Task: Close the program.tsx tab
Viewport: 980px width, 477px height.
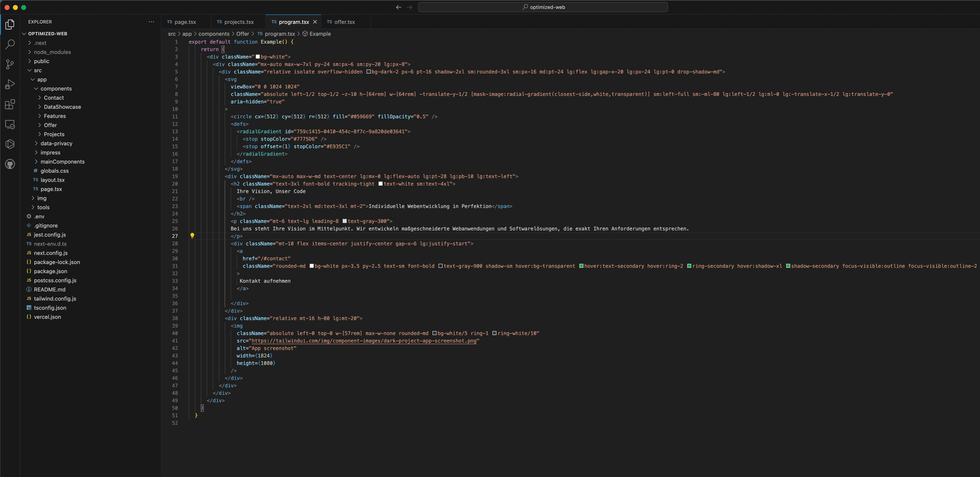Action: click(x=315, y=22)
